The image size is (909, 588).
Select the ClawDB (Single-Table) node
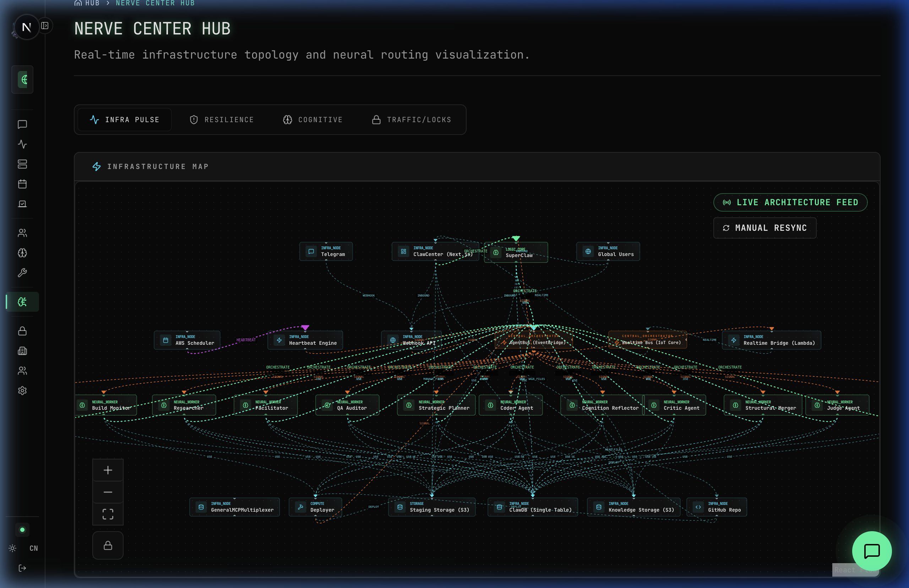click(x=533, y=507)
